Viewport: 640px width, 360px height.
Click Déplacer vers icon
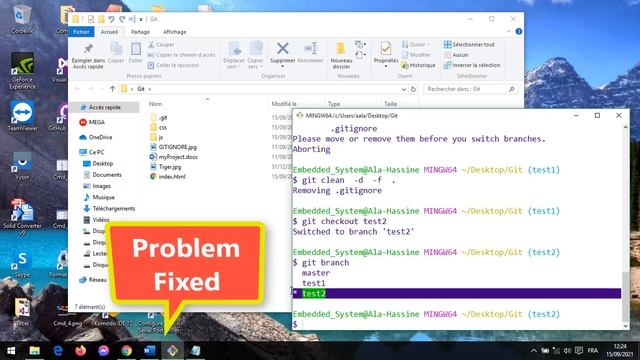pyautogui.click(x=234, y=49)
